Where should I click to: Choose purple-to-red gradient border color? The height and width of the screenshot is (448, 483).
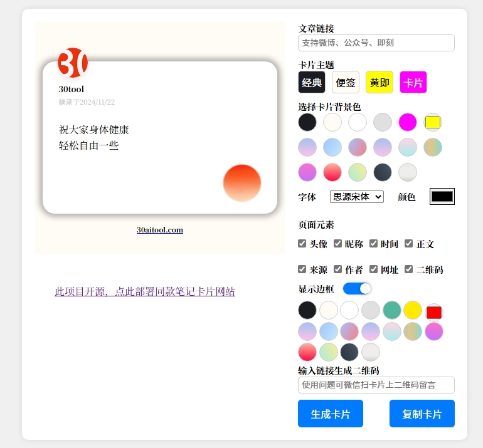[349, 331]
